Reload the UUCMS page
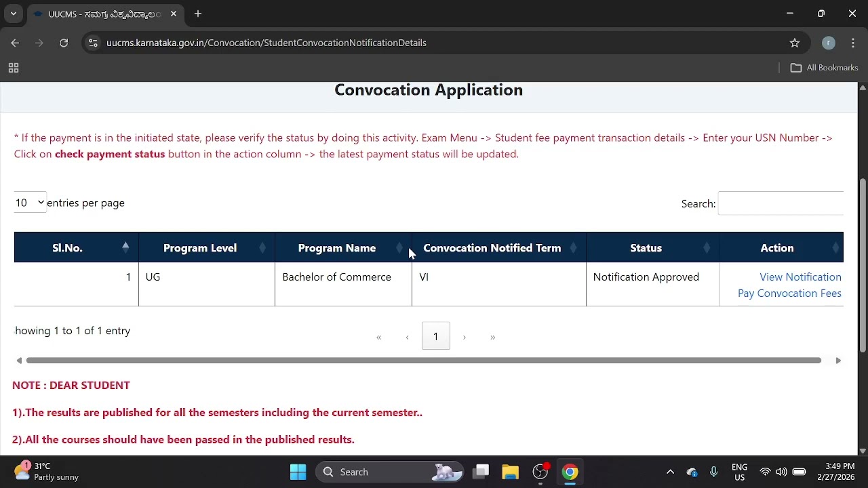 64,43
